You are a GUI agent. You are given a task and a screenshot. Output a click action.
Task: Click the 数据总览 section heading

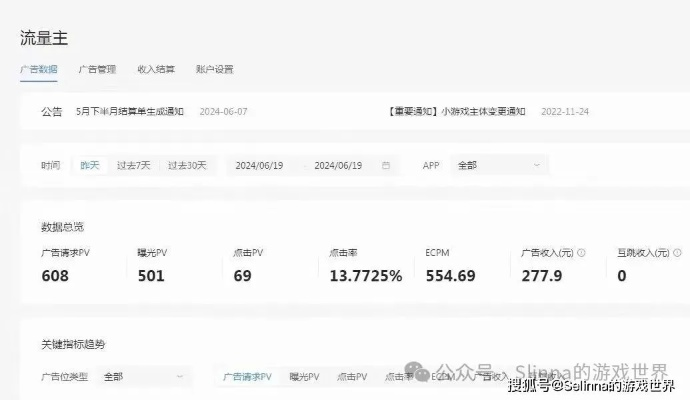point(62,227)
